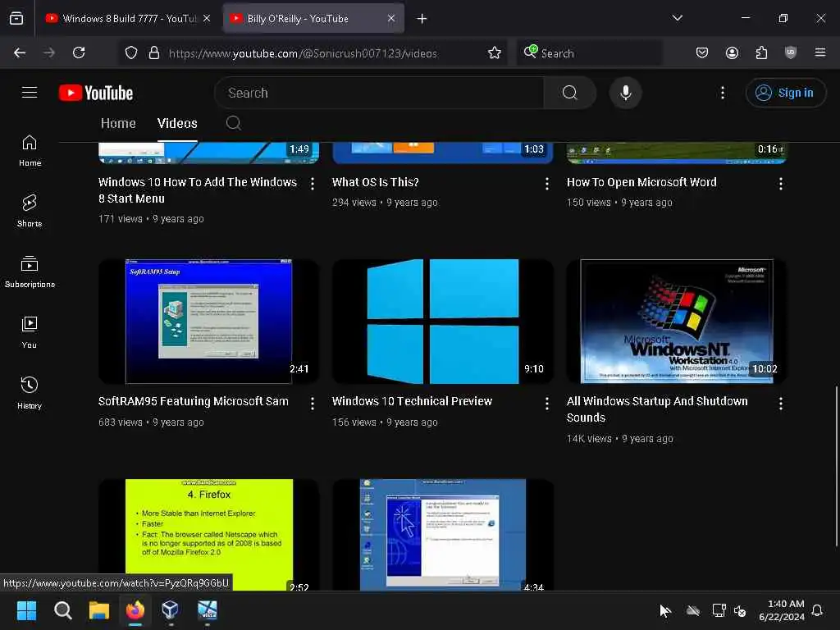Open What OS Is This? title link
840x630 pixels.
tap(376, 182)
